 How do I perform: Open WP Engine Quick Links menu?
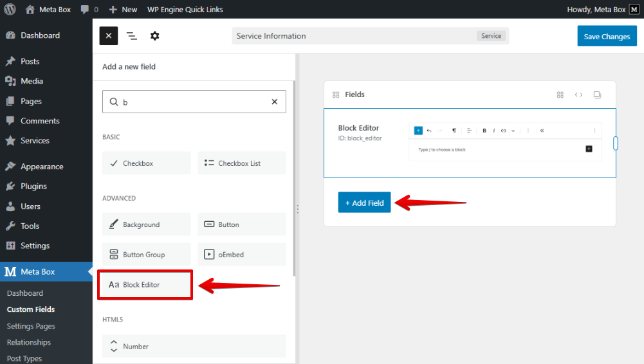point(185,9)
